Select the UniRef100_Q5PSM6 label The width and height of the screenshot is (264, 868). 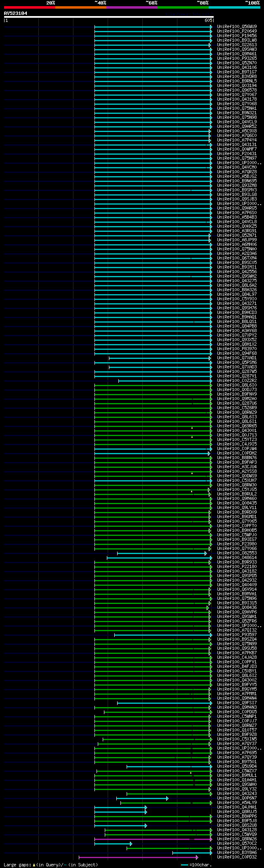coord(237,363)
